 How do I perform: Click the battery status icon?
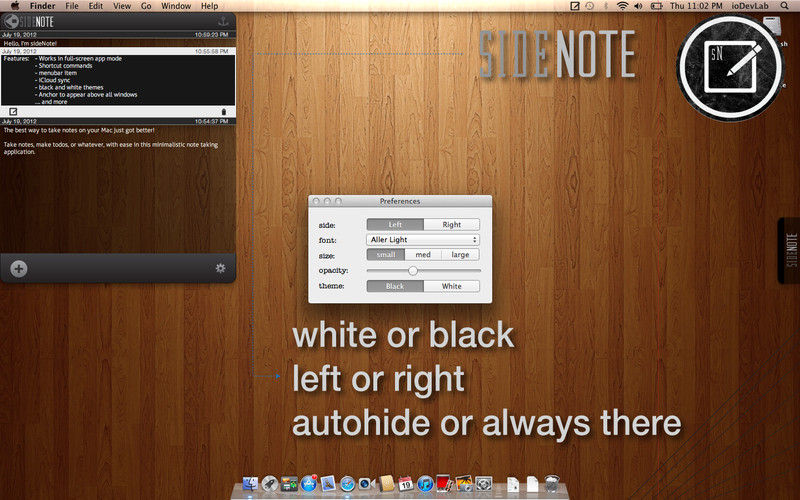656,6
